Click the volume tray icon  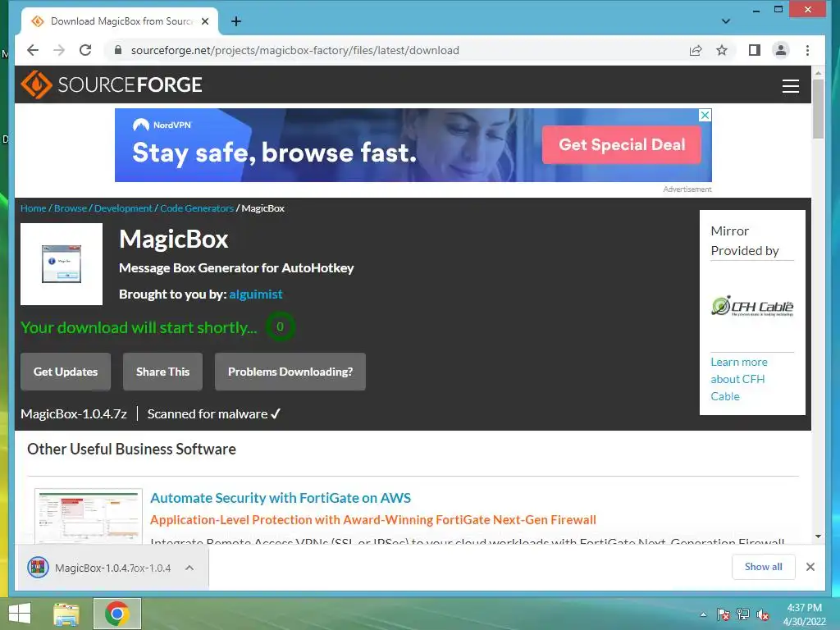763,614
